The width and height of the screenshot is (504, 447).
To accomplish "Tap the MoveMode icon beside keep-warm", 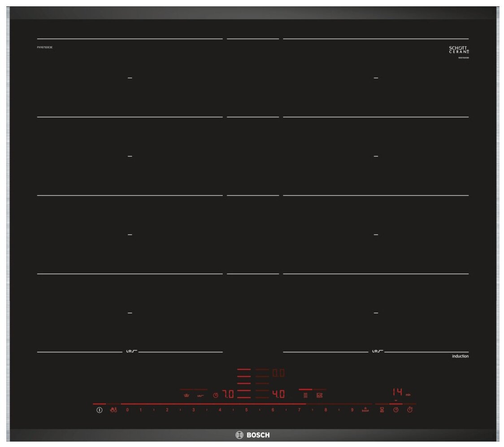I will pos(200,395).
